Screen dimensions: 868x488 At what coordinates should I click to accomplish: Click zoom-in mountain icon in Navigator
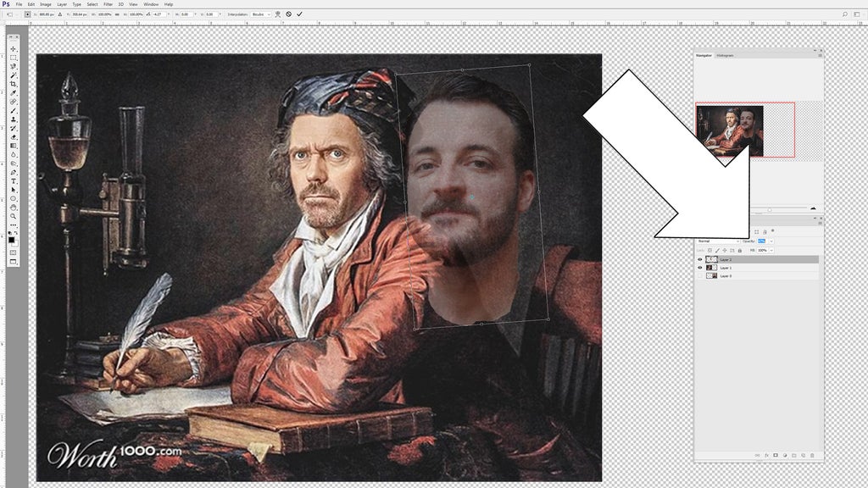(813, 208)
